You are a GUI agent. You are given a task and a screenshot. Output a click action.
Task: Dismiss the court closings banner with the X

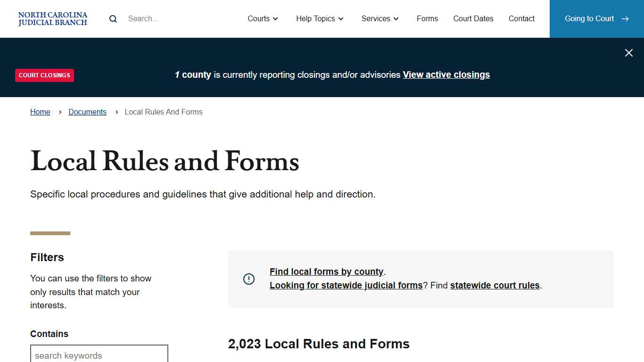pyautogui.click(x=628, y=53)
